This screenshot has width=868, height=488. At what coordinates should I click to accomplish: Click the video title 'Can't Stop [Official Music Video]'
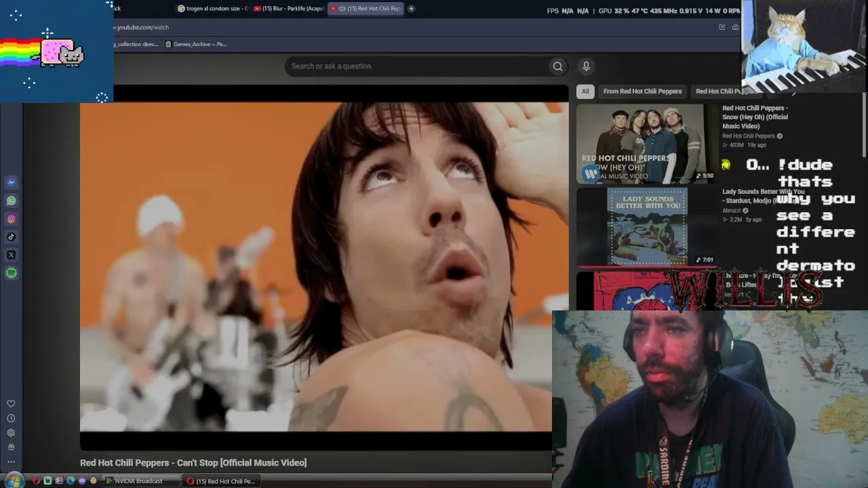(x=193, y=463)
